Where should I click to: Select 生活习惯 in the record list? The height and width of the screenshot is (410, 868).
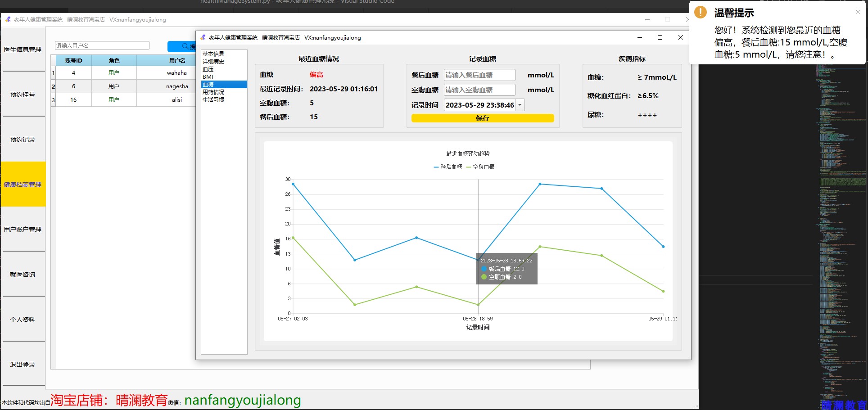pyautogui.click(x=224, y=99)
